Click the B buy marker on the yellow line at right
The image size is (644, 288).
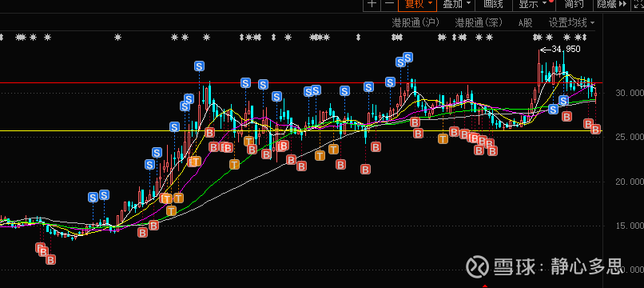pyautogui.click(x=595, y=130)
